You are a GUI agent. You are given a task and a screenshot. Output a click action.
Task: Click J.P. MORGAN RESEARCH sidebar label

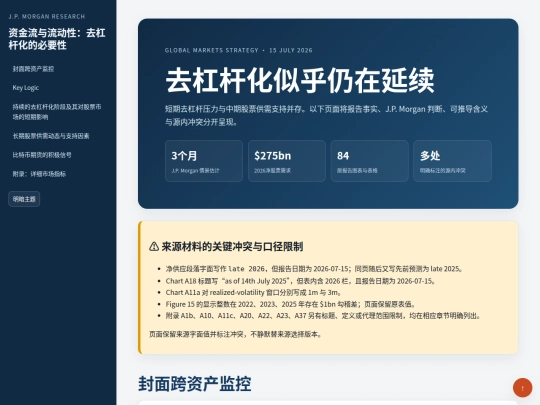(x=46, y=17)
